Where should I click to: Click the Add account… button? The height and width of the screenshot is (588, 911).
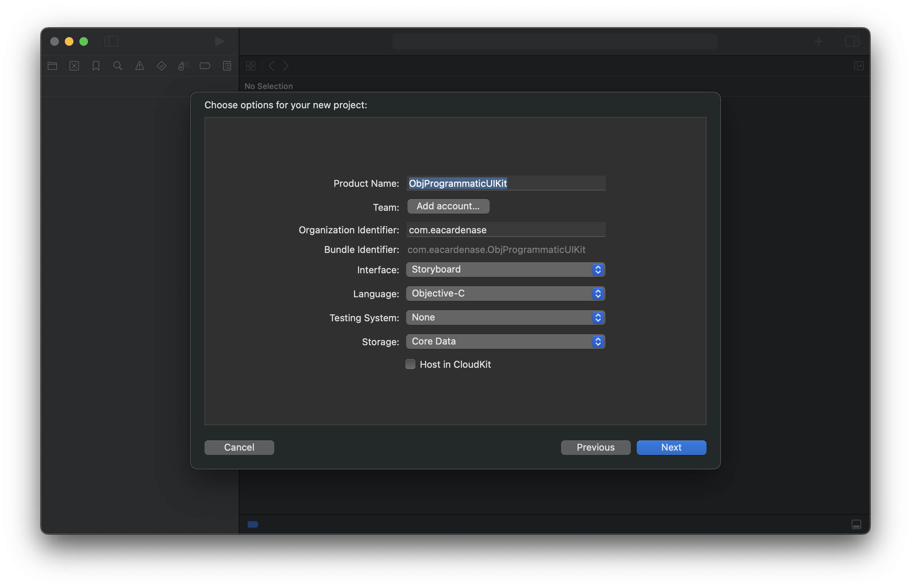coord(448,206)
